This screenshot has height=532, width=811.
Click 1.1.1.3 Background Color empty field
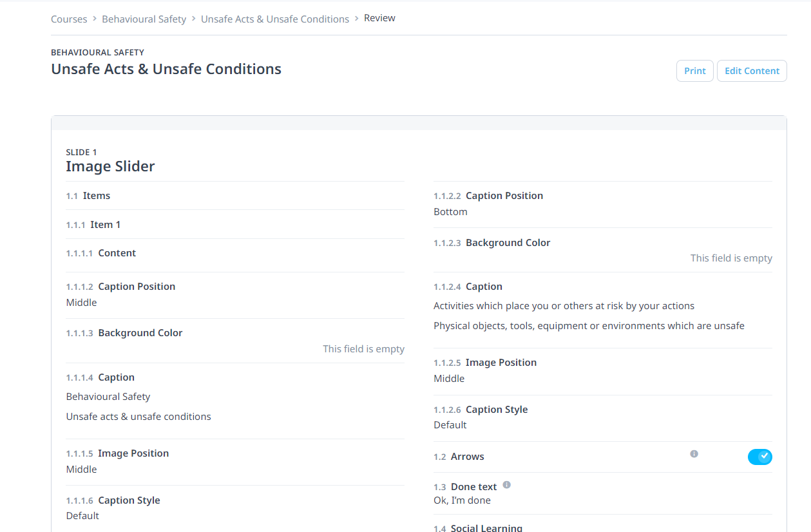click(x=363, y=349)
